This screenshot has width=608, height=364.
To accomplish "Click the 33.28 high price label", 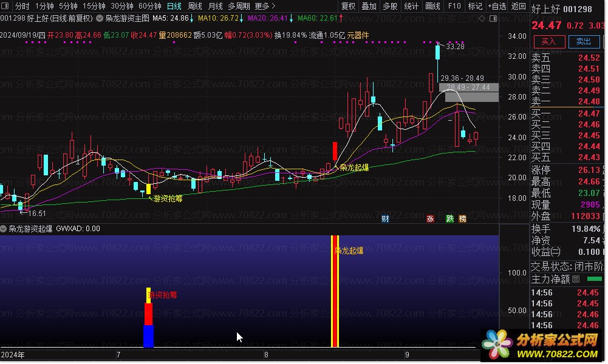I will 455,47.
